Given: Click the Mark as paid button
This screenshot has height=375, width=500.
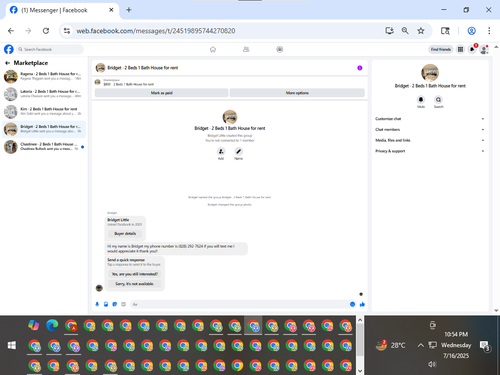Looking at the screenshot, I should pyautogui.click(x=161, y=93).
